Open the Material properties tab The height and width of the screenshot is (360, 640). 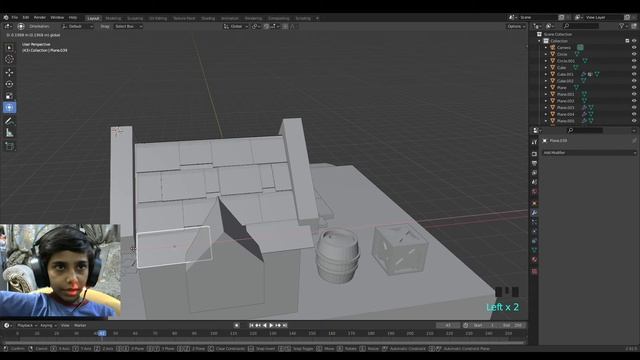534,260
